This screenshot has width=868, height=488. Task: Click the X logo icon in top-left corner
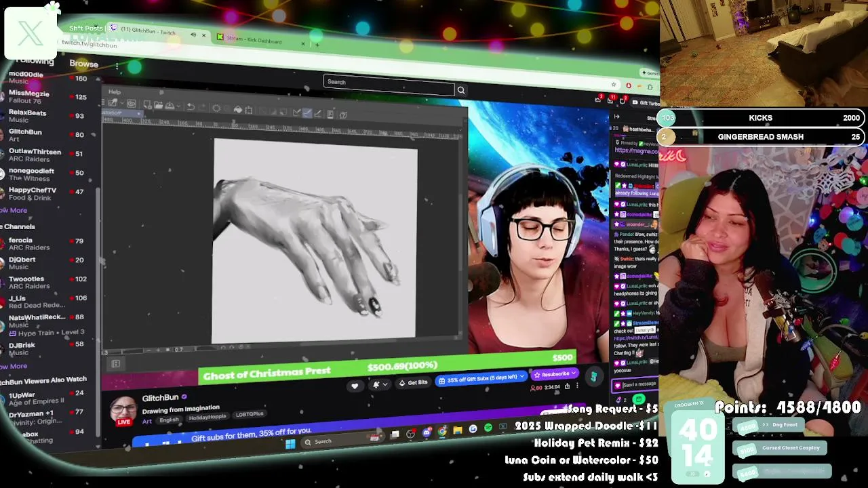tap(30, 33)
